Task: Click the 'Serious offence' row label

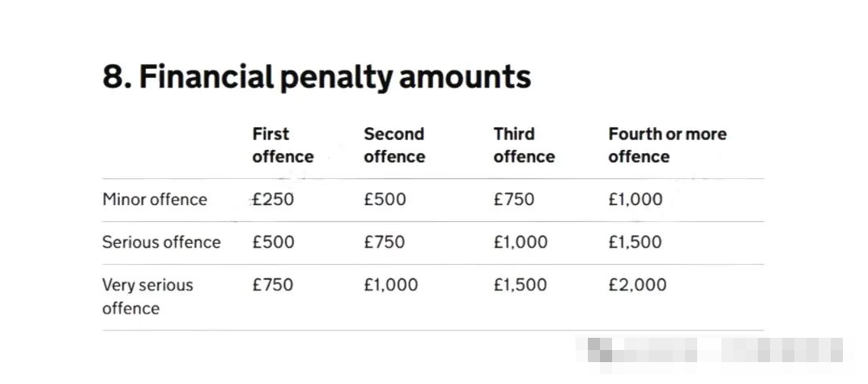Action: pyautogui.click(x=161, y=242)
